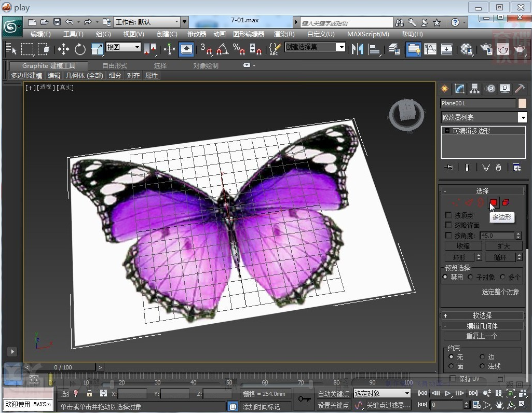This screenshot has width=532, height=413.
Task: Activate the Select and Move tool
Action: 63,49
